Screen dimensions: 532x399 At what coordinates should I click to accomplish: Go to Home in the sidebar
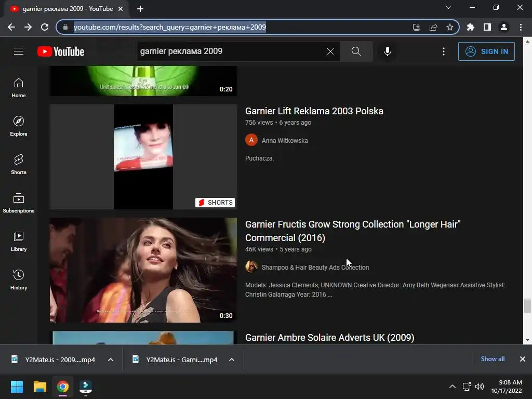[x=19, y=88]
